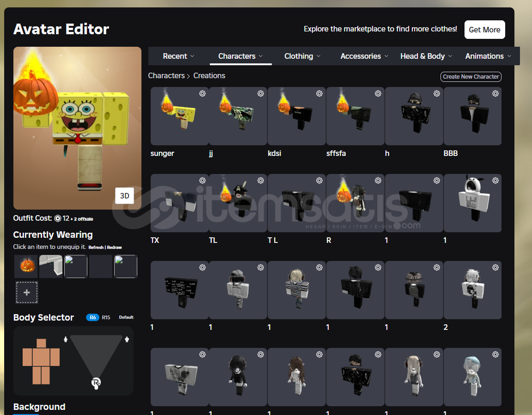Screen dimensions: 532x415
Task: Open settings gear on the white bunny-hood character
Action: 495,180
